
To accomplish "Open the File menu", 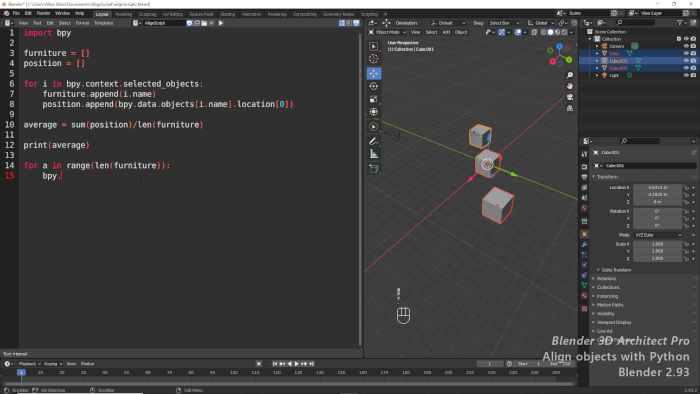I will click(16, 13).
